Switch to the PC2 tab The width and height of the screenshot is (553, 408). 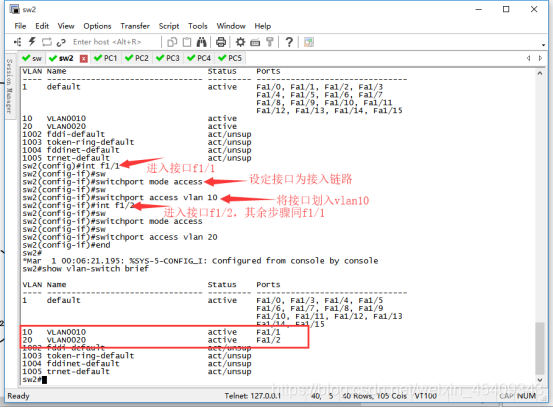click(137, 58)
